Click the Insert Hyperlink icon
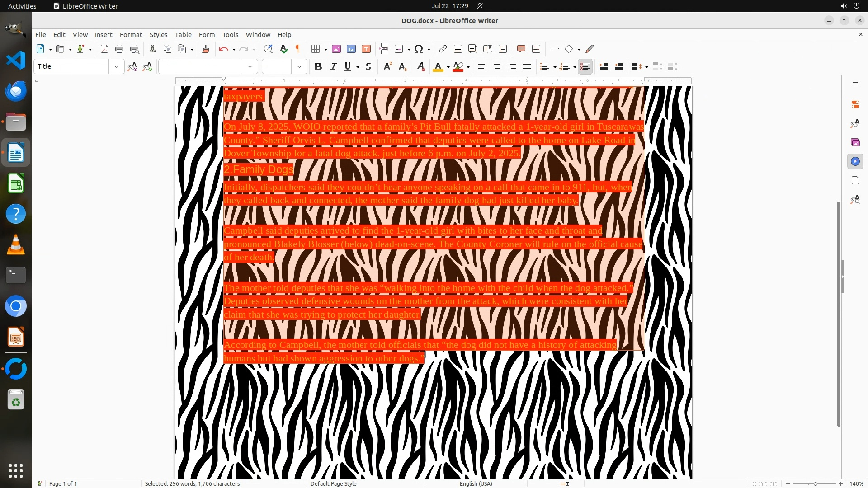The width and height of the screenshot is (868, 488). [x=443, y=49]
